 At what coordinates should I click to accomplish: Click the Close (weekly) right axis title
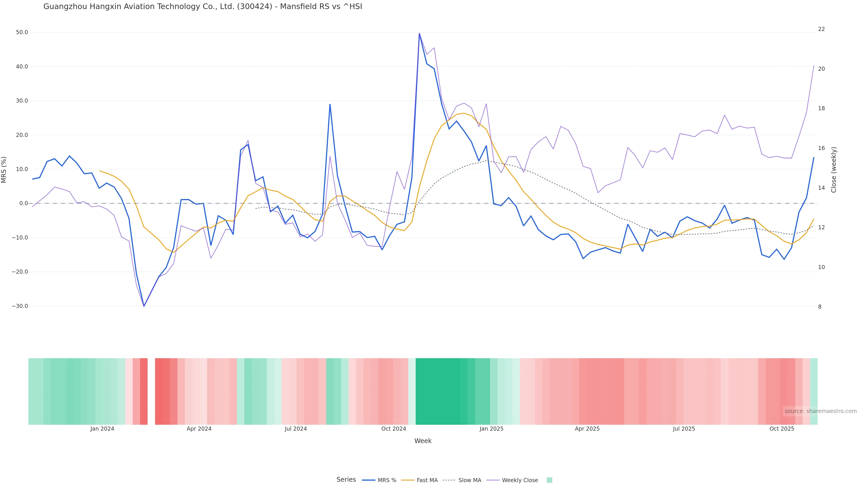(x=834, y=170)
